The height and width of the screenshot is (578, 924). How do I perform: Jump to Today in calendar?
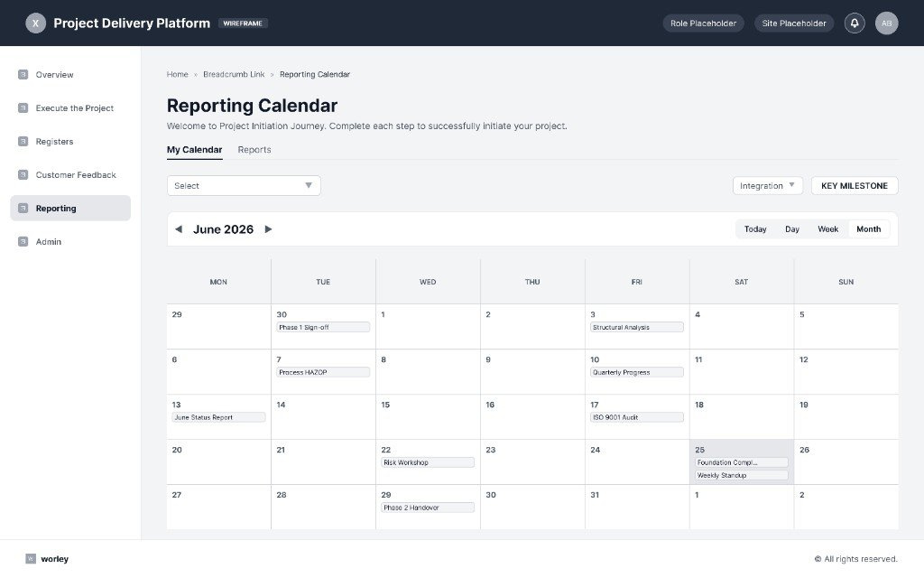pyautogui.click(x=755, y=228)
